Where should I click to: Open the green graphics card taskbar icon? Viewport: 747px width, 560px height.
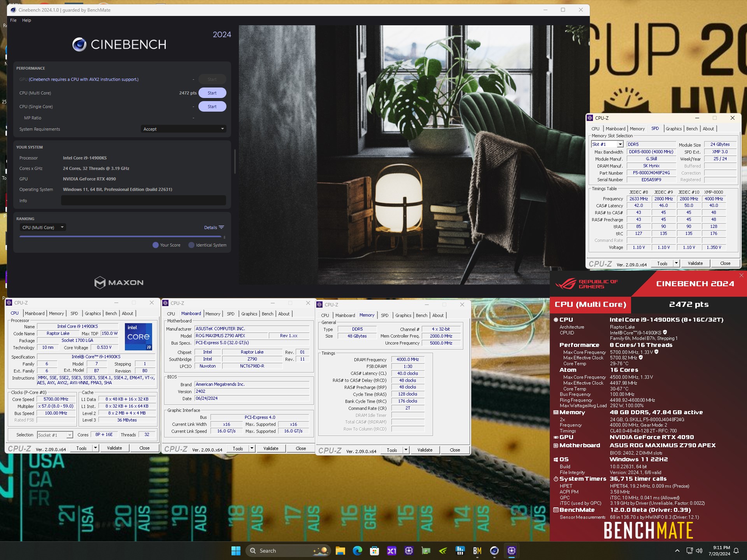tap(426, 551)
